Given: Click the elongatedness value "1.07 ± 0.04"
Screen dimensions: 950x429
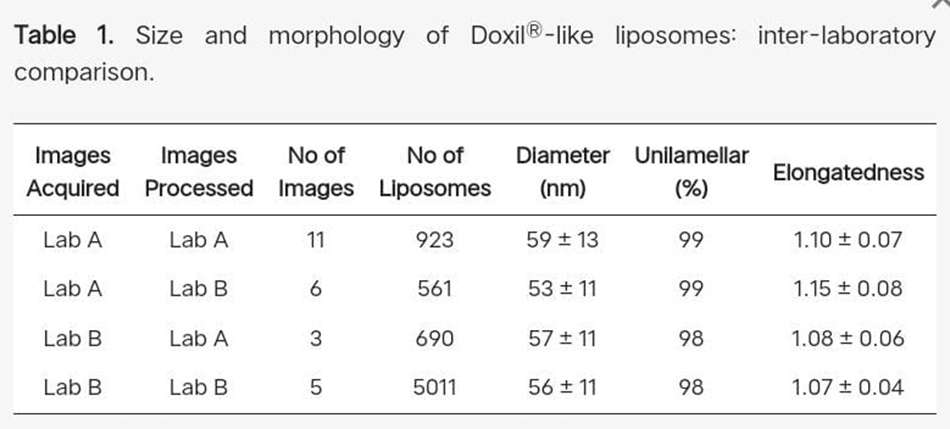Looking at the screenshot, I should pos(847,387).
